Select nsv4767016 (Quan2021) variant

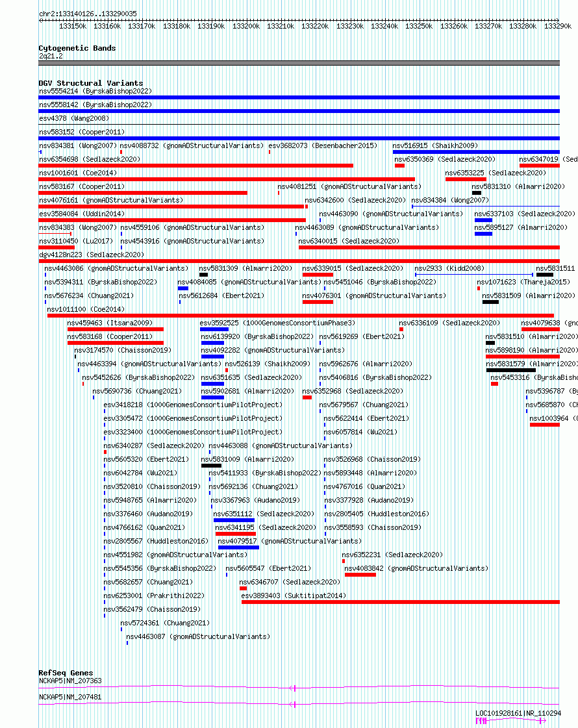[x=365, y=486]
